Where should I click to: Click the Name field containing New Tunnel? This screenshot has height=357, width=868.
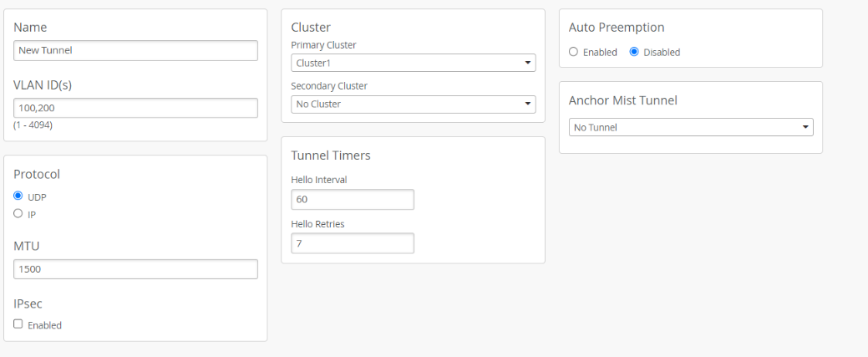135,50
